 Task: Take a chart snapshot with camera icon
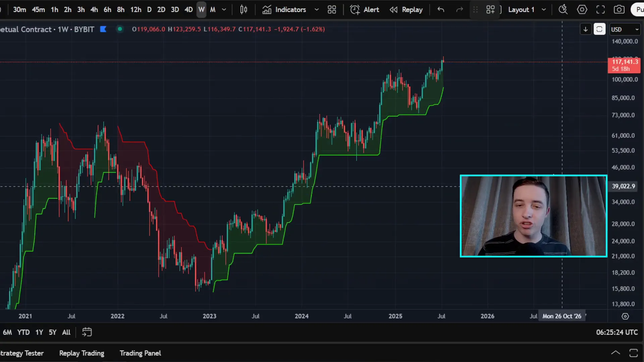click(x=619, y=10)
